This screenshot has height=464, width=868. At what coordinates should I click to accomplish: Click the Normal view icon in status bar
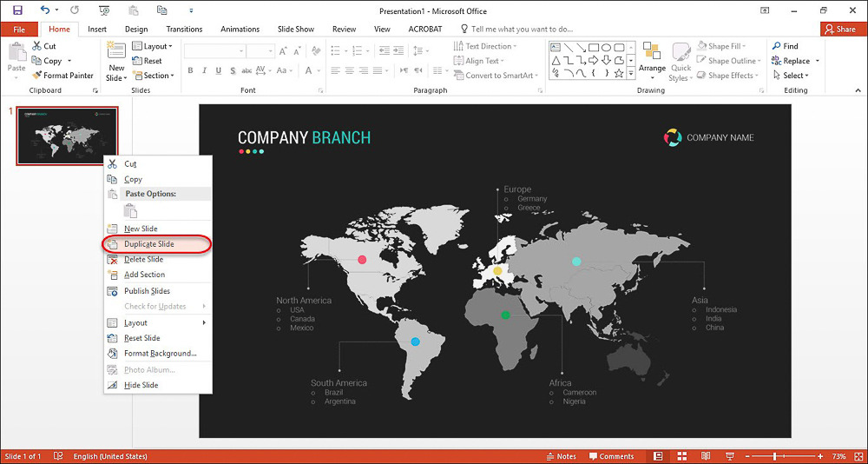tap(658, 455)
